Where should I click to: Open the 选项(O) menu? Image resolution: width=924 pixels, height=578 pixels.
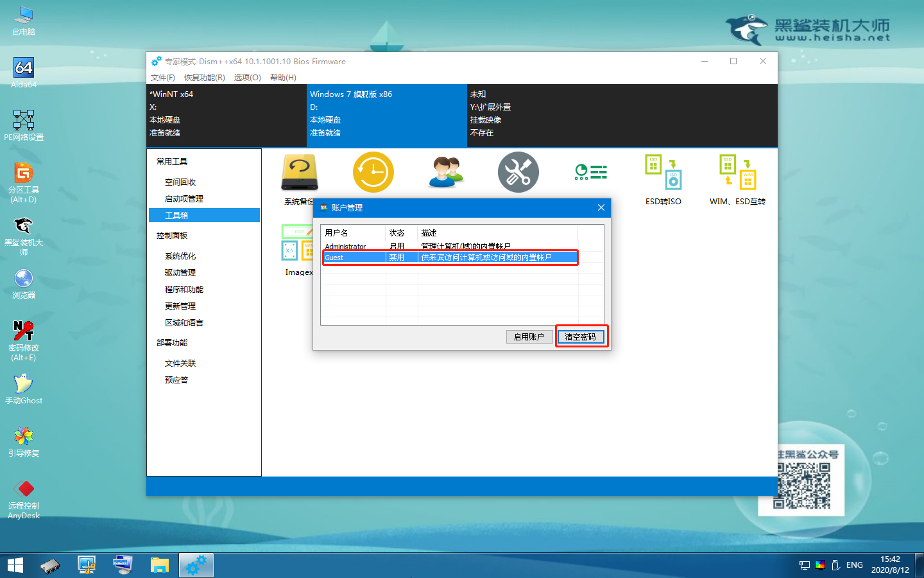click(248, 78)
